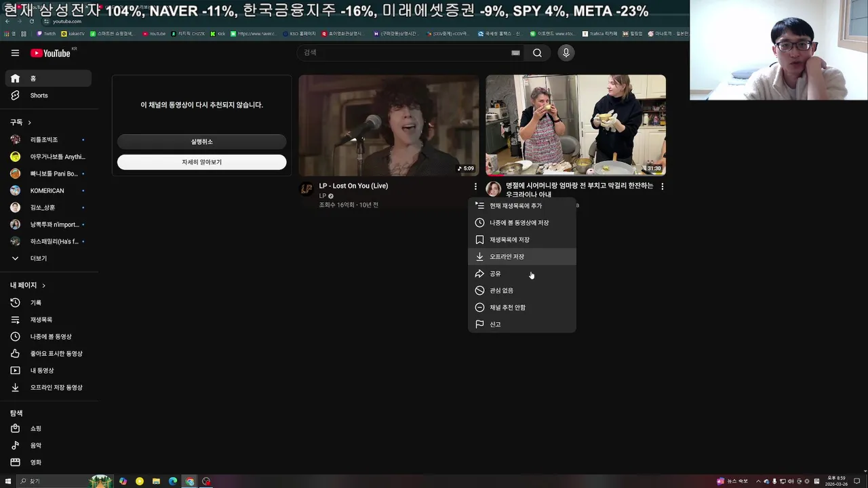Select 관심 없음 in the context menu

522,291
